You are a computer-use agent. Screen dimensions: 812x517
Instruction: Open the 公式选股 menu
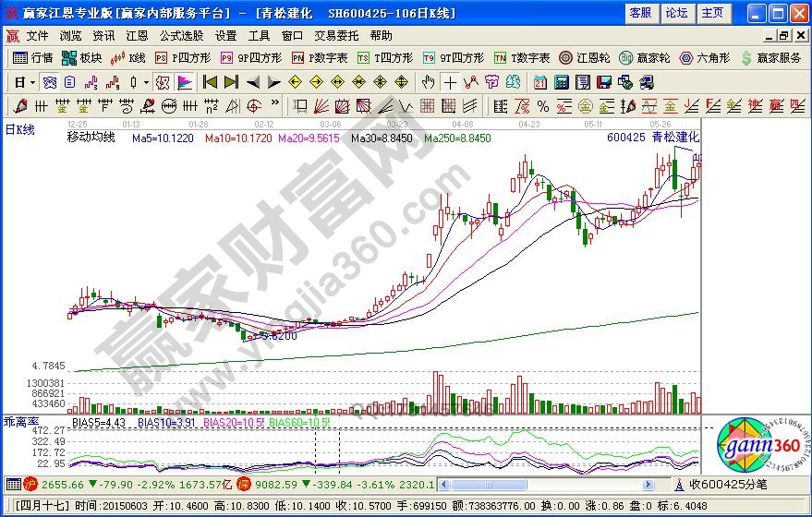[x=181, y=35]
